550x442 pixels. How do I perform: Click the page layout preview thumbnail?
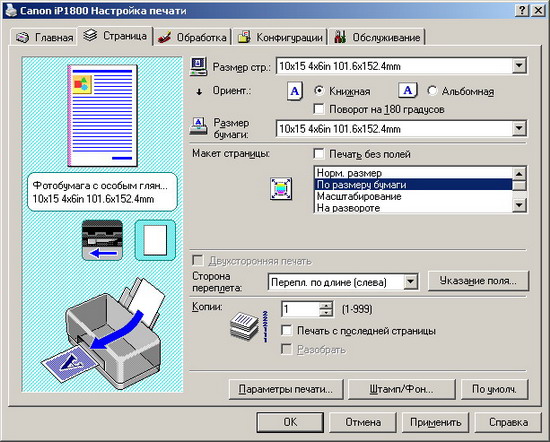tap(102, 115)
